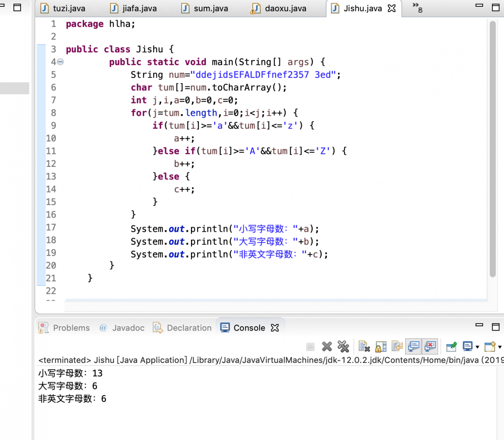This screenshot has height=440, width=504.
Task: Open the daoxu.java editor tab
Action: point(280,8)
